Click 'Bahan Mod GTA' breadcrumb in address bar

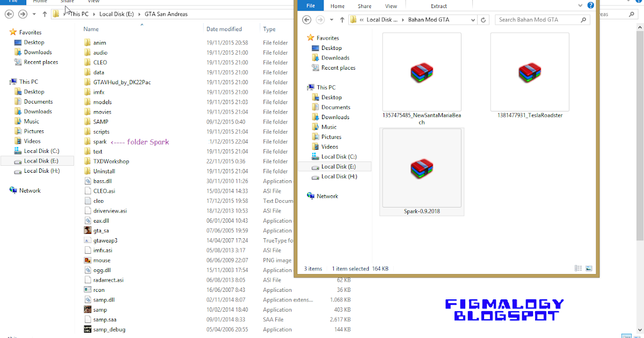coord(429,20)
